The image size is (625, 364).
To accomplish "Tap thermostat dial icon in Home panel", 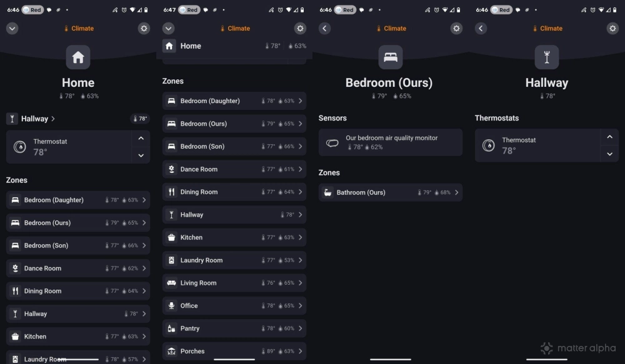I will coord(19,147).
